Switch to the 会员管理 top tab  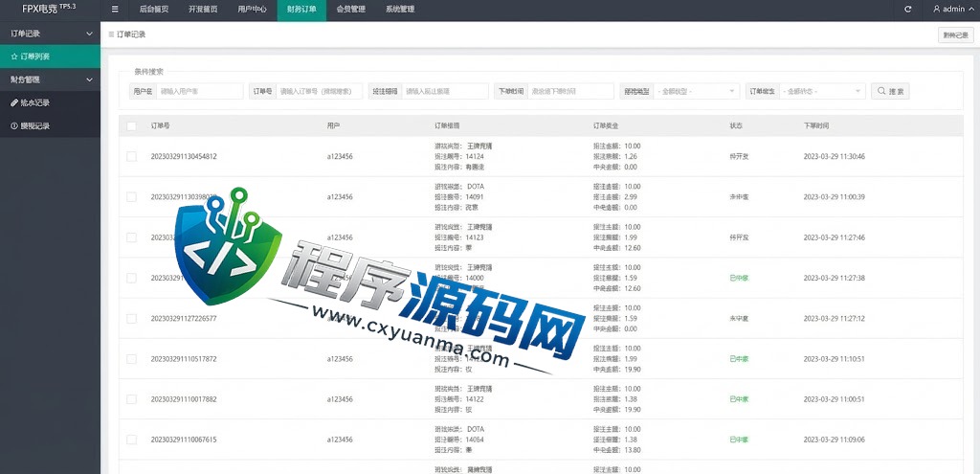tap(350, 10)
